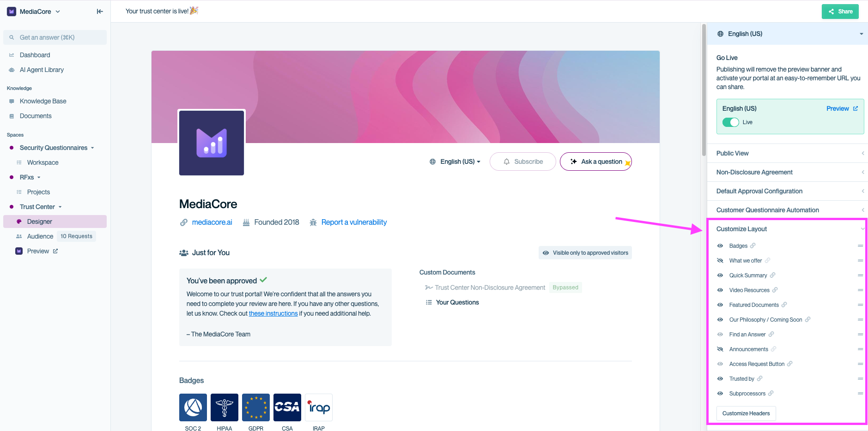
Task: Click the right panel vertical scrollbar
Action: [x=704, y=90]
